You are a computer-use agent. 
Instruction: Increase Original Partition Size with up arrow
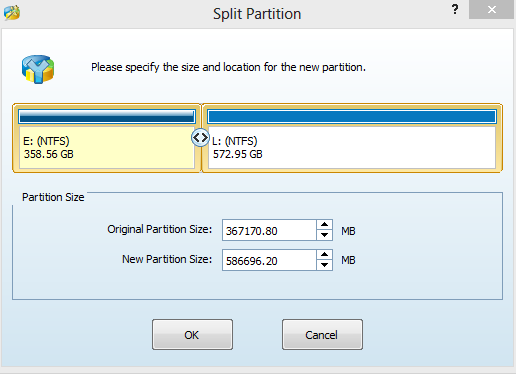tap(324, 225)
